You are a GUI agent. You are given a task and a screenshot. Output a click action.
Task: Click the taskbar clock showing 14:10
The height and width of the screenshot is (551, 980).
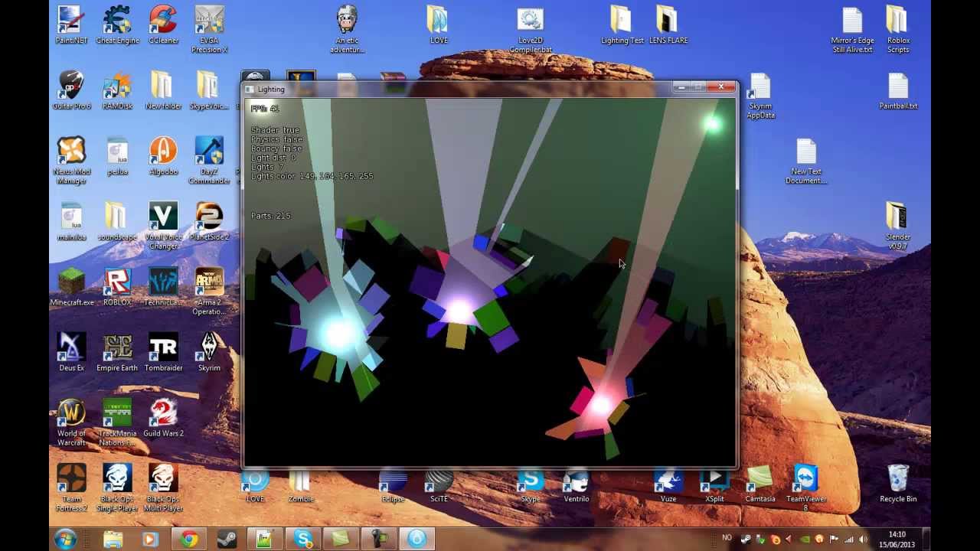point(897,540)
